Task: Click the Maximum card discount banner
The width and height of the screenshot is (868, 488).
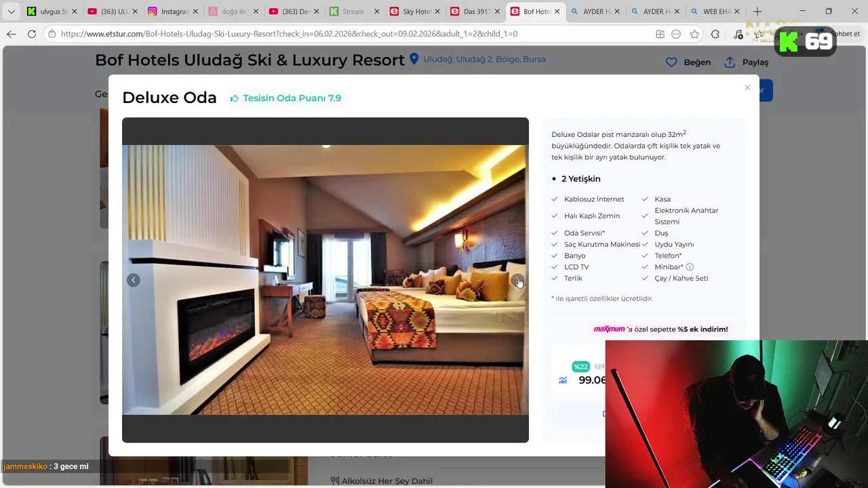Action: pyautogui.click(x=661, y=329)
